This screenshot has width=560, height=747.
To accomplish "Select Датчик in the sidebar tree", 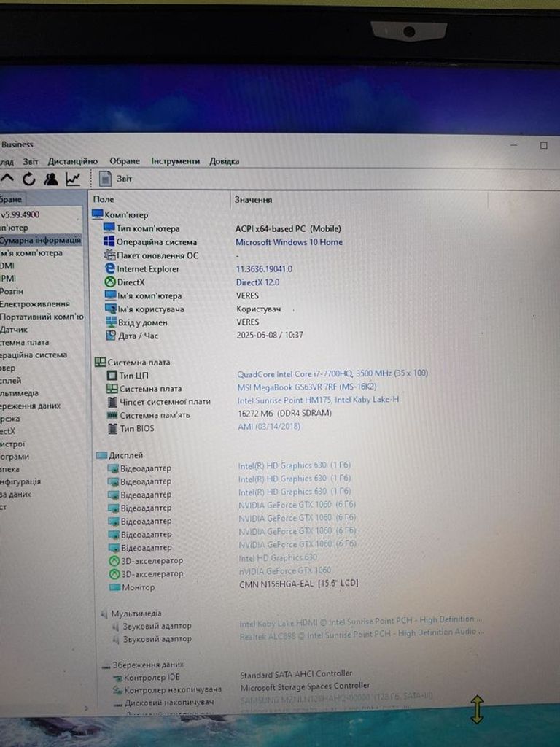I will tap(14, 329).
